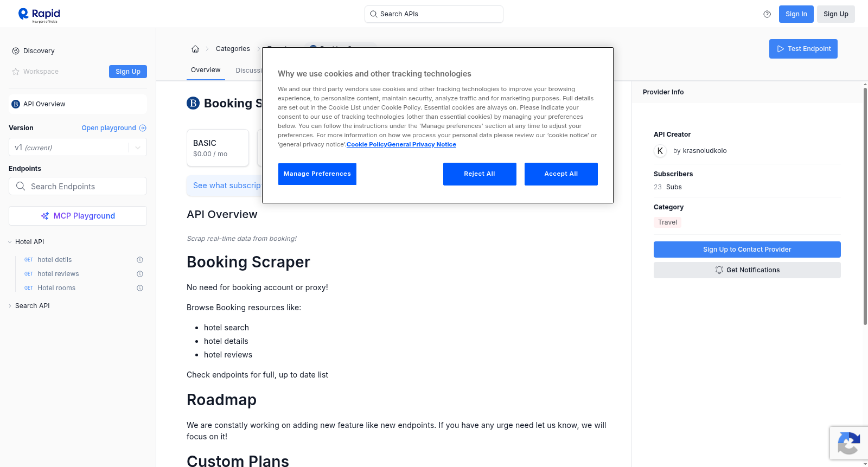868x467 pixels.
Task: Open the Categories breadcrumb
Action: 233,49
